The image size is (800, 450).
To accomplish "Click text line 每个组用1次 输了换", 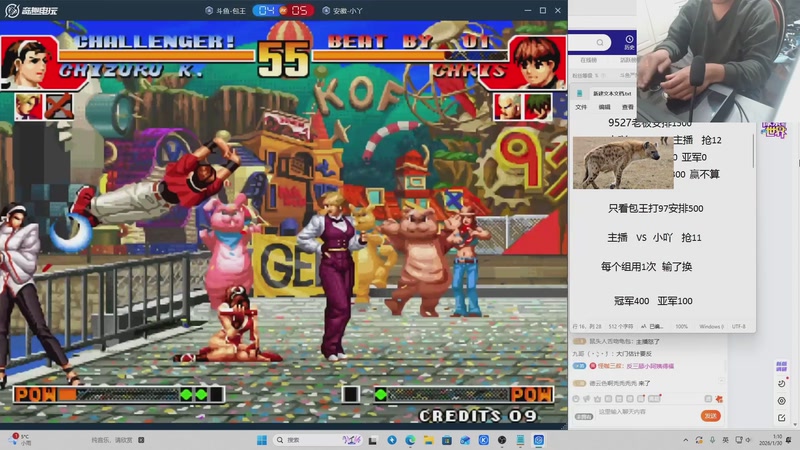I will (646, 266).
